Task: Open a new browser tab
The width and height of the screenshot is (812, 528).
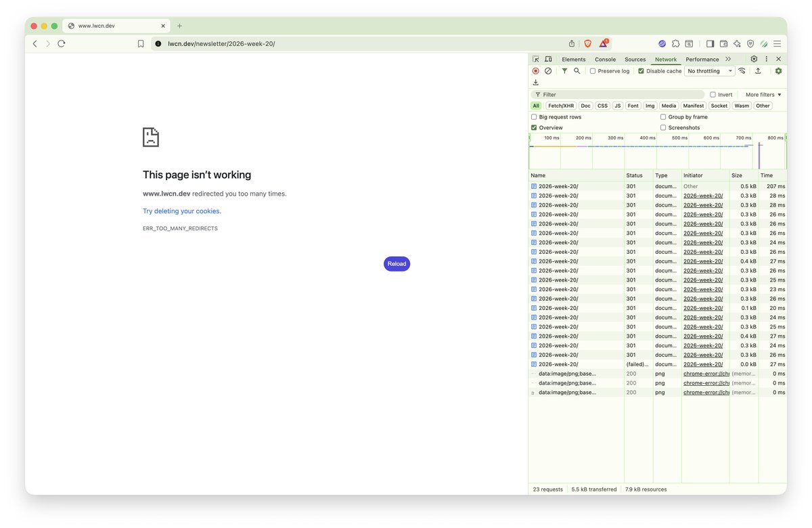Action: click(179, 26)
